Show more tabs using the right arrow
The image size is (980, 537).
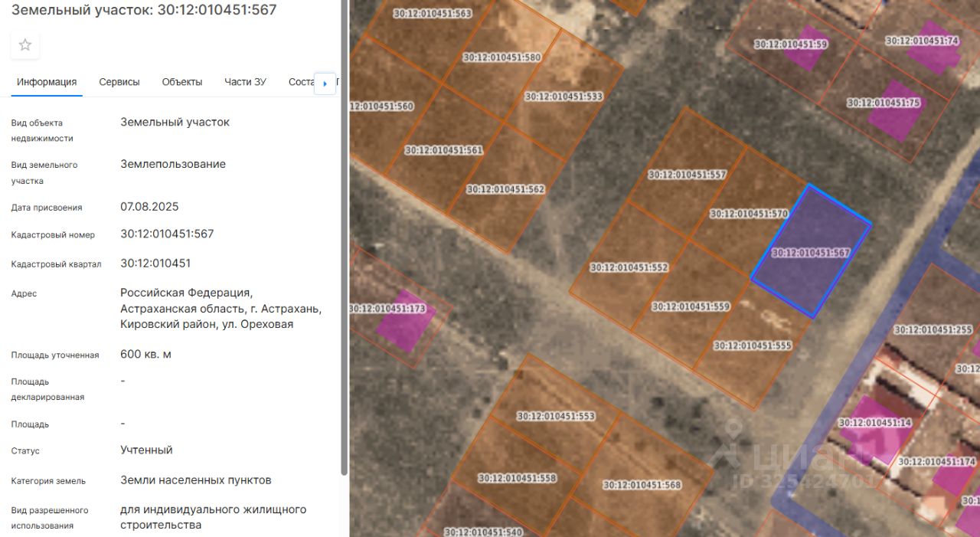point(325,83)
